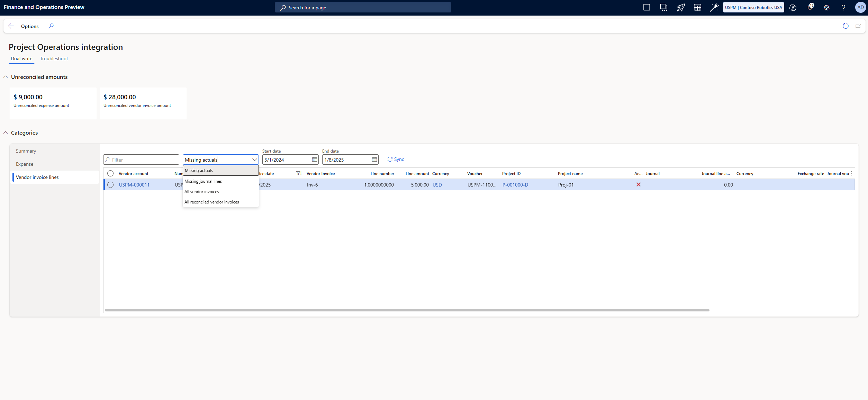Viewport: 868px width, 400px height.
Task: Click the Project name column header
Action: coord(570,174)
